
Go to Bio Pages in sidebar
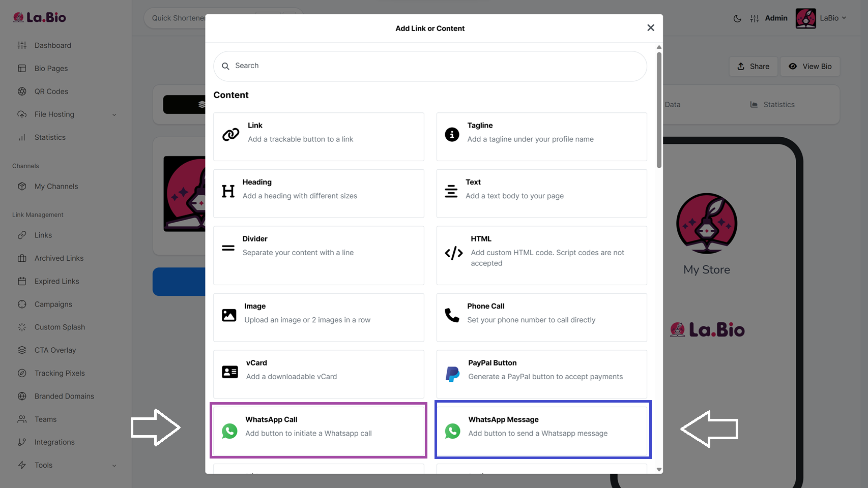[x=51, y=69]
